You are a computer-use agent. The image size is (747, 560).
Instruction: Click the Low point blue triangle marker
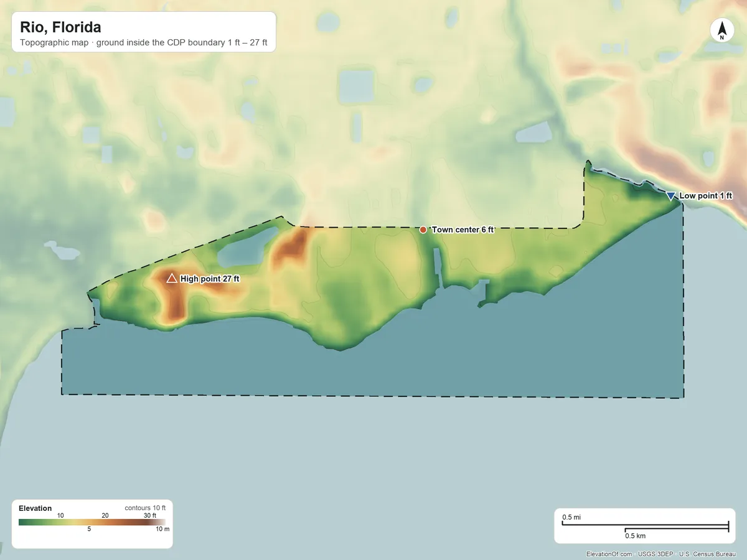pyautogui.click(x=670, y=196)
